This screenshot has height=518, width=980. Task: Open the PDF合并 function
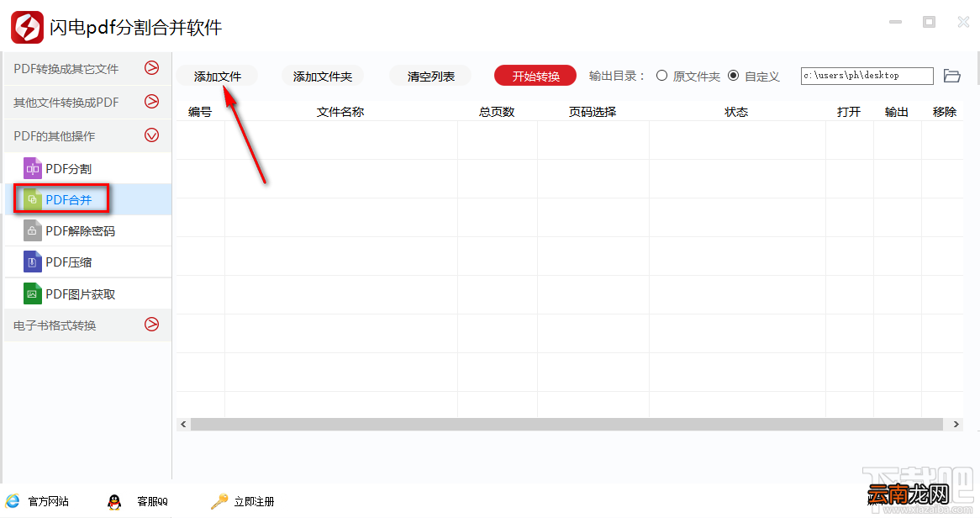click(87, 199)
